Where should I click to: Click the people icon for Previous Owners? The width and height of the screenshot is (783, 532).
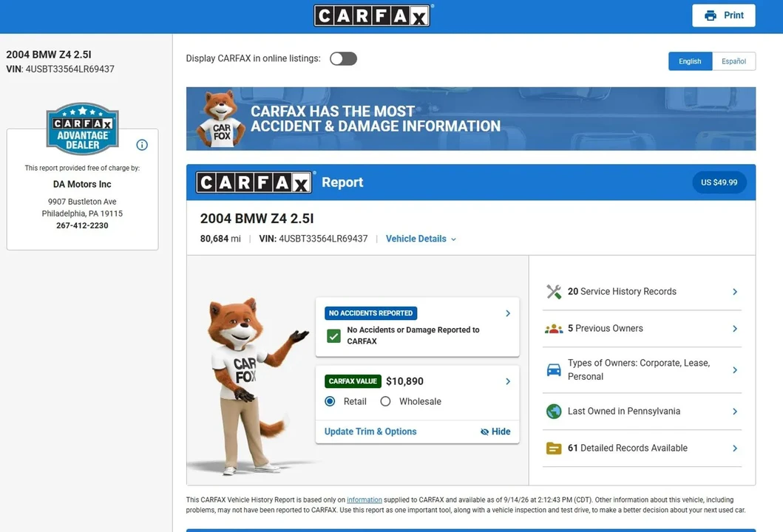[x=553, y=328]
